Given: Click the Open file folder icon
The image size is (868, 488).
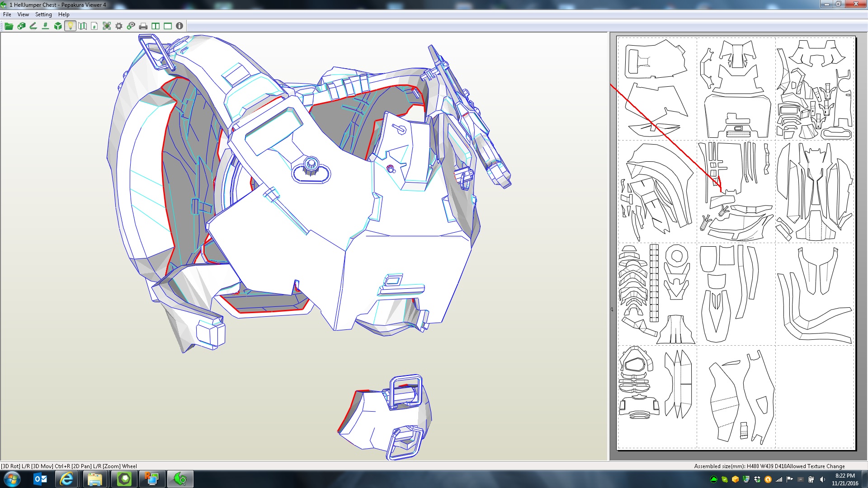Looking at the screenshot, I should (9, 26).
